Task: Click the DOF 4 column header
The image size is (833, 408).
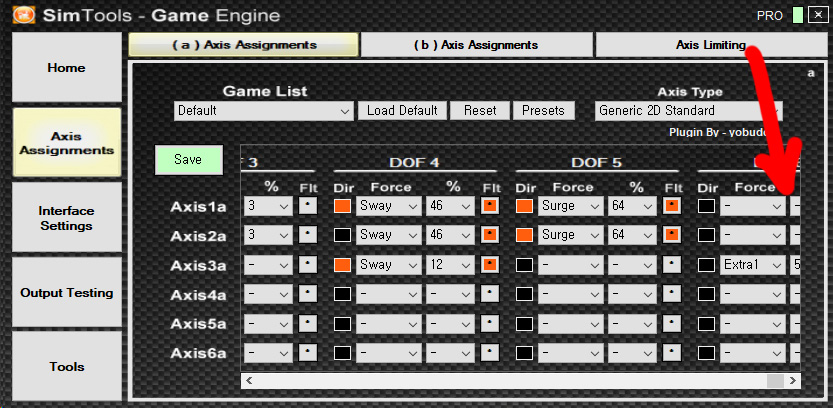Action: click(x=414, y=162)
